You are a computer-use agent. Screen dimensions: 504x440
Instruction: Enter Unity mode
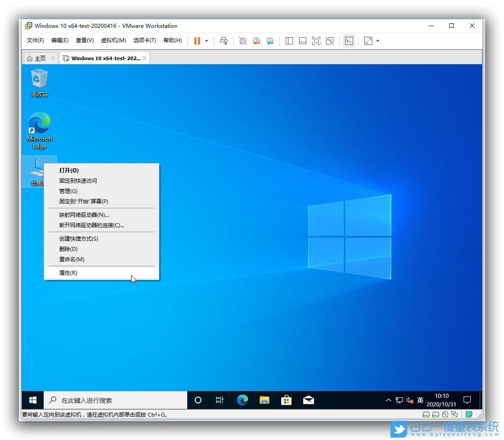click(330, 41)
